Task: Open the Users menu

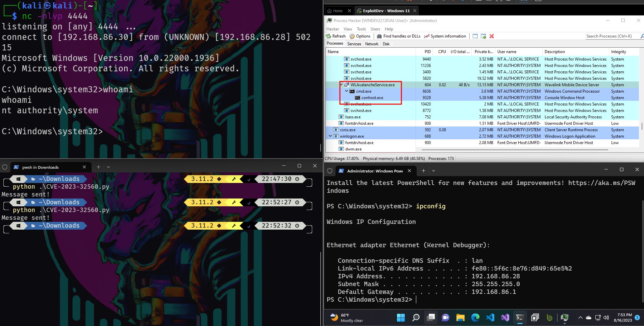Action: (375, 29)
